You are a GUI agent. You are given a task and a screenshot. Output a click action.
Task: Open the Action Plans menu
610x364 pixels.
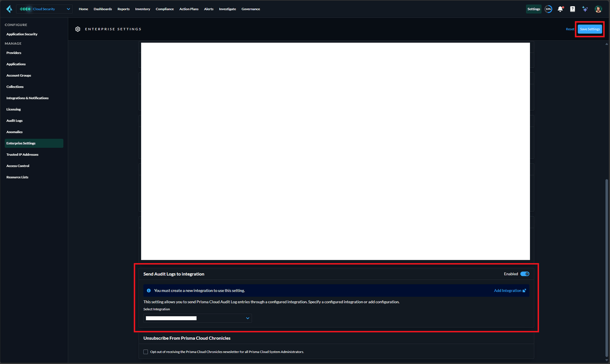(189, 9)
